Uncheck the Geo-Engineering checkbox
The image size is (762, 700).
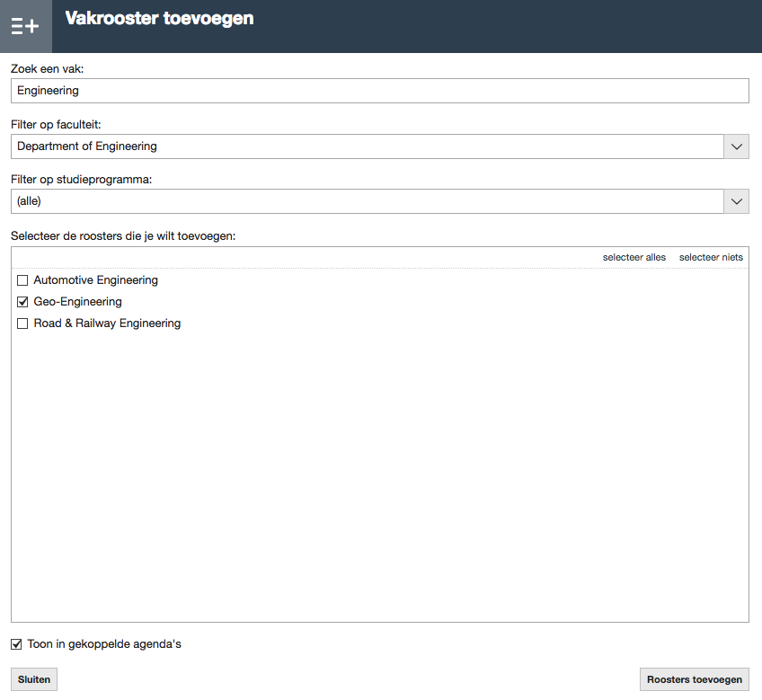pos(22,302)
